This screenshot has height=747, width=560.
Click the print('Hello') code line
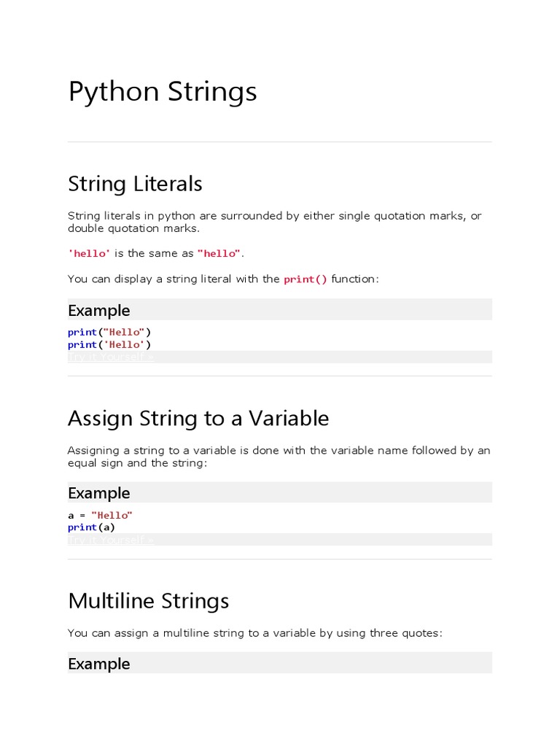[x=109, y=344]
